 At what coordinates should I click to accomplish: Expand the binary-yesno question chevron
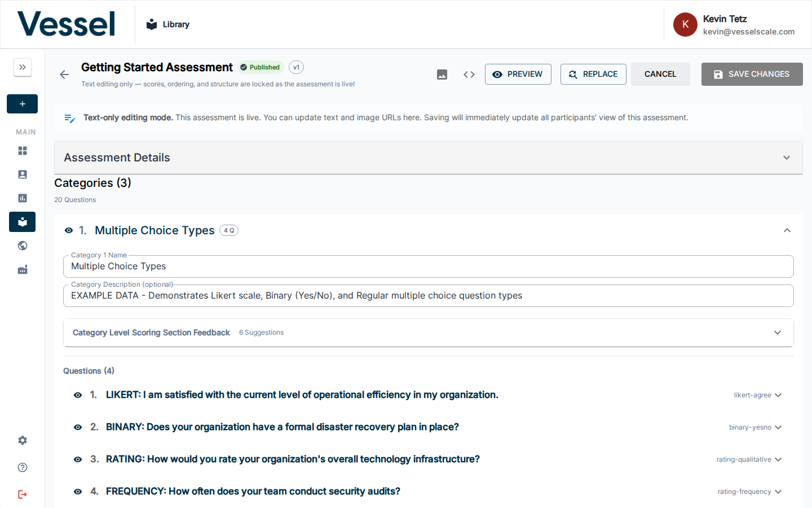(x=778, y=427)
